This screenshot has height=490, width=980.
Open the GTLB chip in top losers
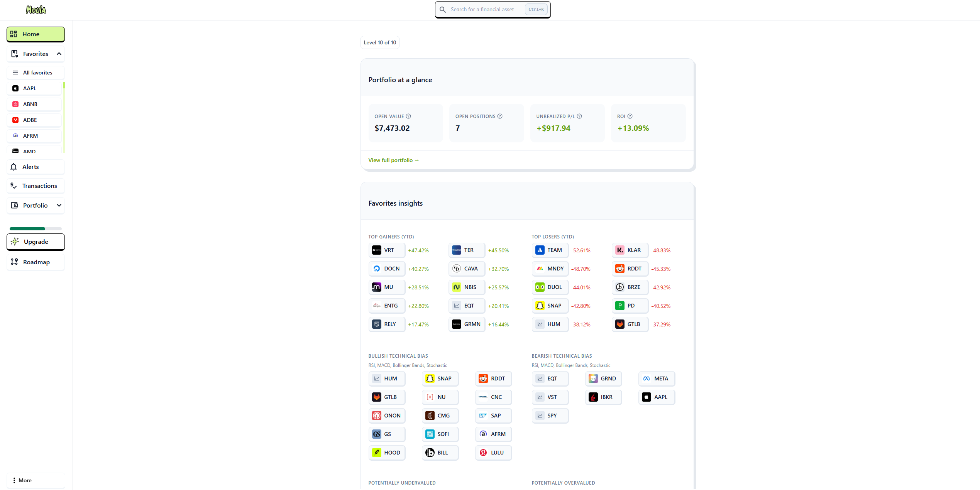coord(630,324)
